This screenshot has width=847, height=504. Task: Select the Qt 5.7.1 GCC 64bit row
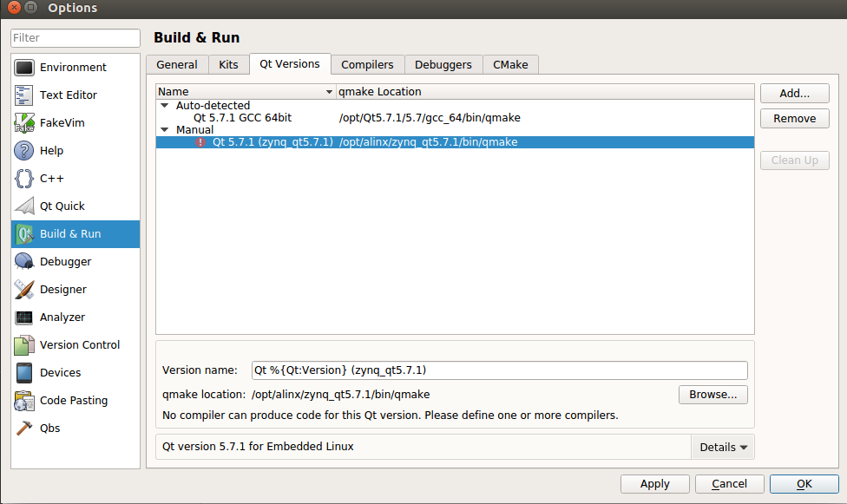click(455, 118)
